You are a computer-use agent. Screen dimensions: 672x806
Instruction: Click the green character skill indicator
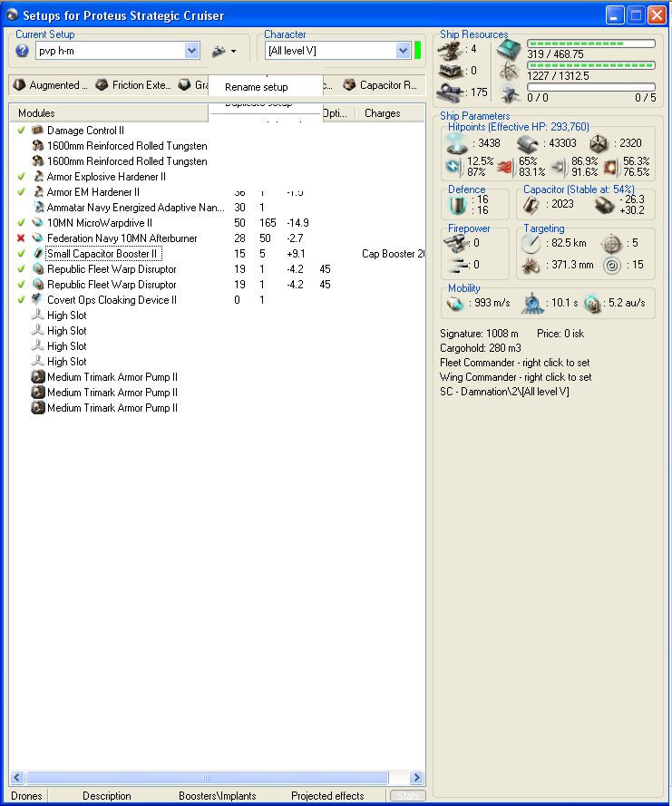(417, 51)
